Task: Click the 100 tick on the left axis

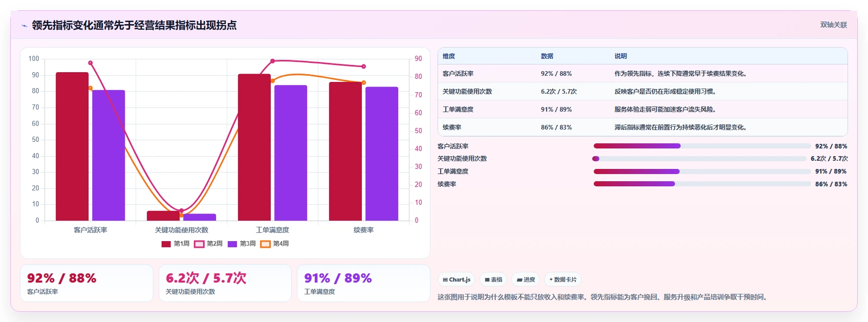Action: click(x=34, y=59)
